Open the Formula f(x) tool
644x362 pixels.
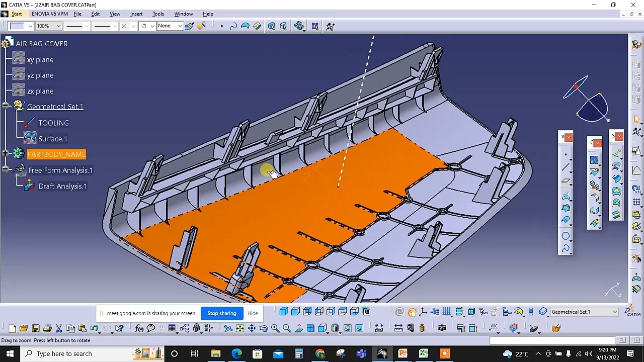pos(139,328)
